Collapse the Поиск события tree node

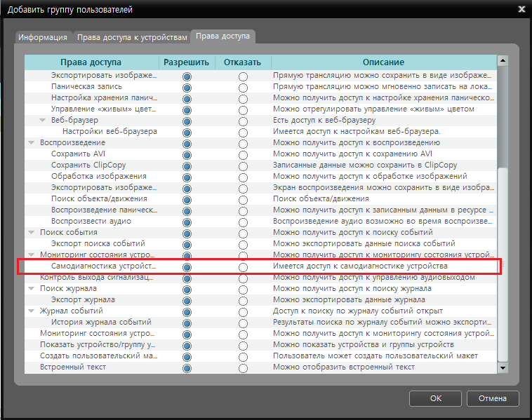pyautogui.click(x=31, y=233)
